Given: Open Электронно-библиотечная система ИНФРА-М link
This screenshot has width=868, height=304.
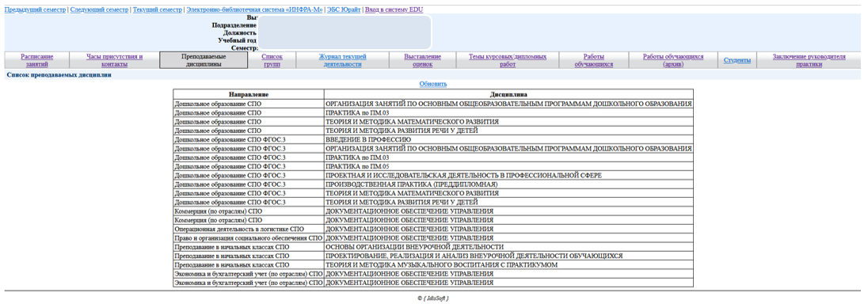Looking at the screenshot, I should pyautogui.click(x=255, y=10).
